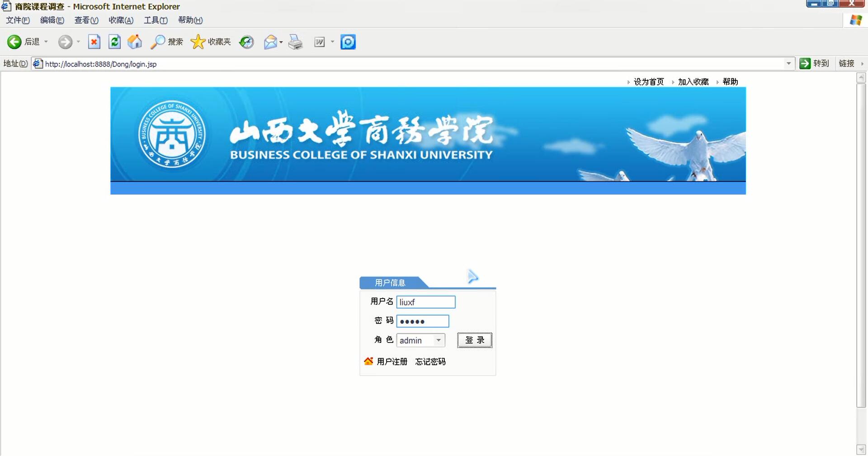Open the 帮助(H) menu
Viewport: 868px width, 456px height.
tap(190, 20)
